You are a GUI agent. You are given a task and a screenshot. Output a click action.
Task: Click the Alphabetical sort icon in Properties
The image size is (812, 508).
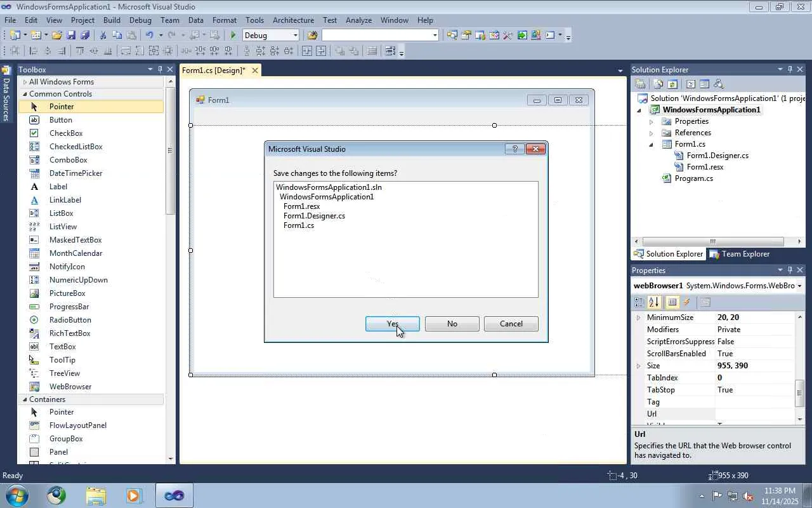655,303
